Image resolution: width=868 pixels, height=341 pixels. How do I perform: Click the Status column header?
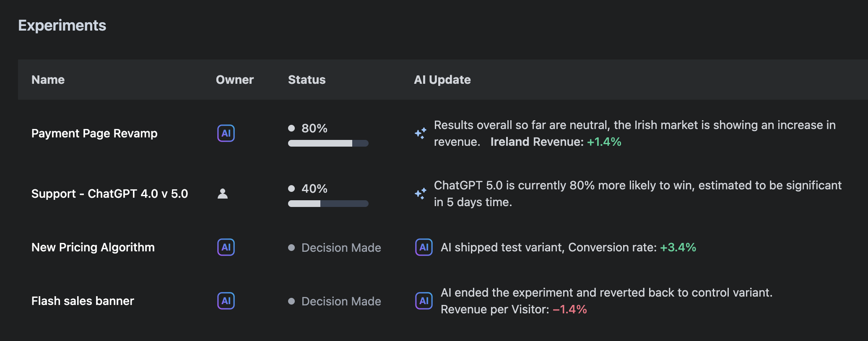pyautogui.click(x=307, y=80)
